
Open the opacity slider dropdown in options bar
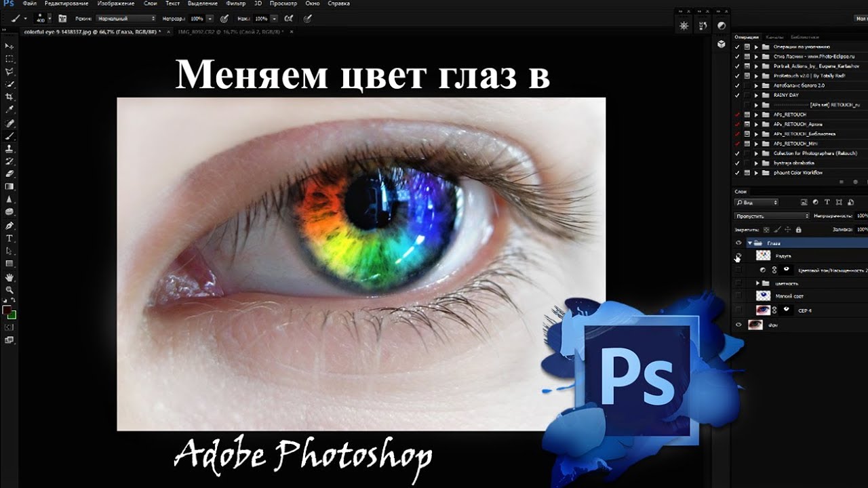[x=210, y=18]
